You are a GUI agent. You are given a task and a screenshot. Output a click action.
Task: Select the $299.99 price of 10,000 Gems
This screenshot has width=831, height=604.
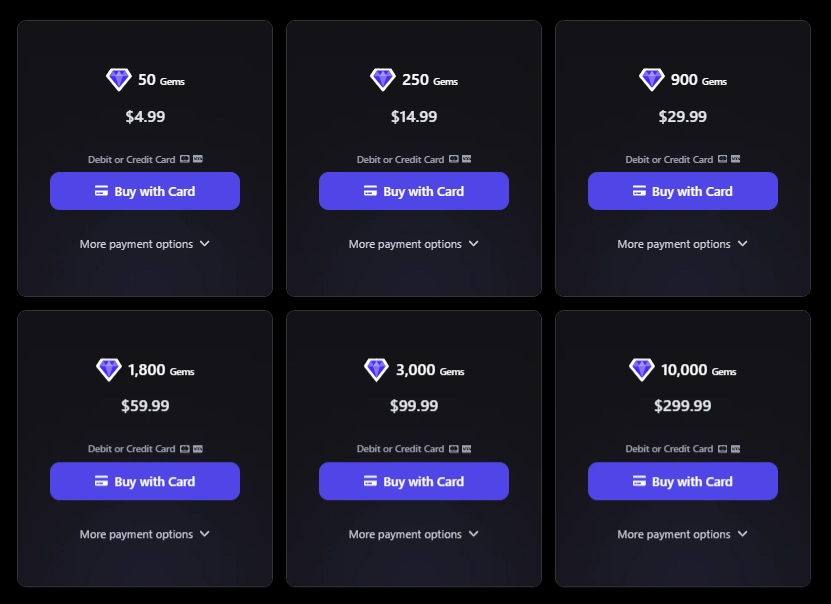pyautogui.click(x=683, y=406)
